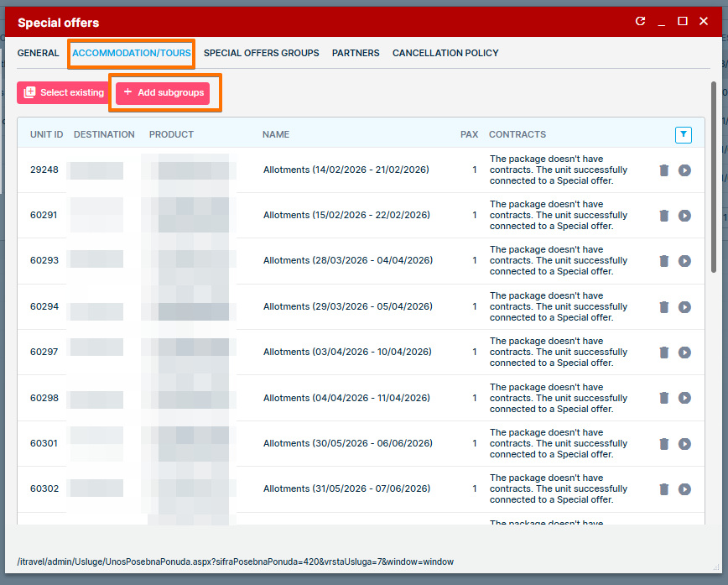Click the Destination column header
Image resolution: width=728 pixels, height=585 pixels.
pyautogui.click(x=104, y=134)
